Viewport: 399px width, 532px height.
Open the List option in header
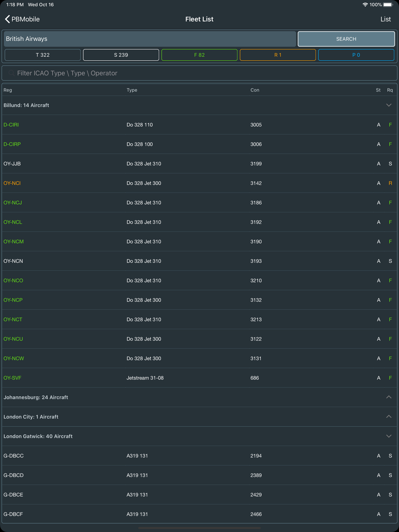click(386, 19)
